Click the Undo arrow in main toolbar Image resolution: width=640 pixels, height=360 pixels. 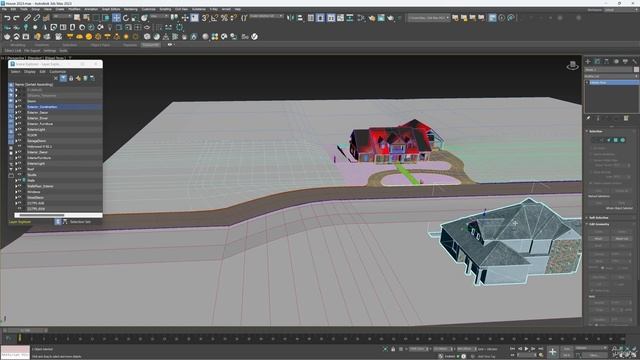(7, 18)
